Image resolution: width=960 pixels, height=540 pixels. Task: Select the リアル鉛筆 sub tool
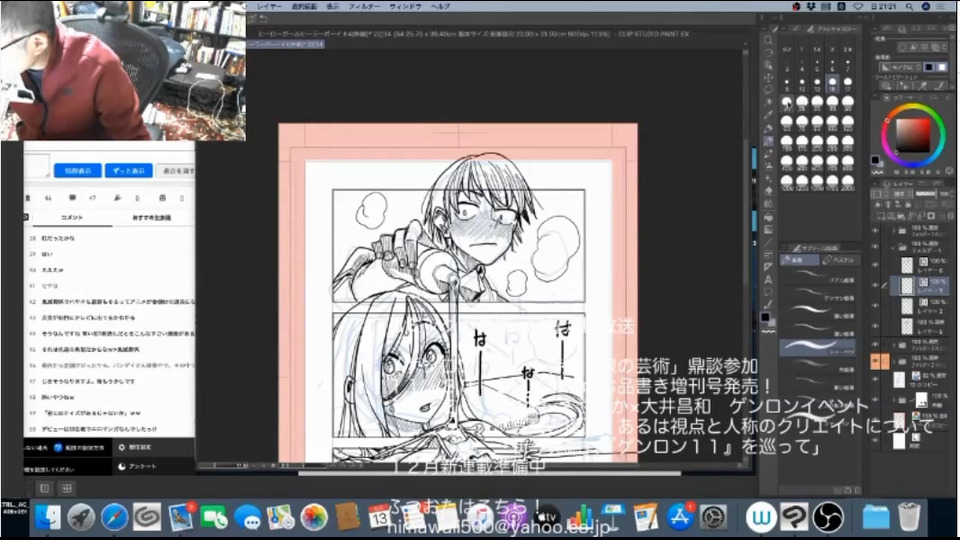(x=817, y=277)
